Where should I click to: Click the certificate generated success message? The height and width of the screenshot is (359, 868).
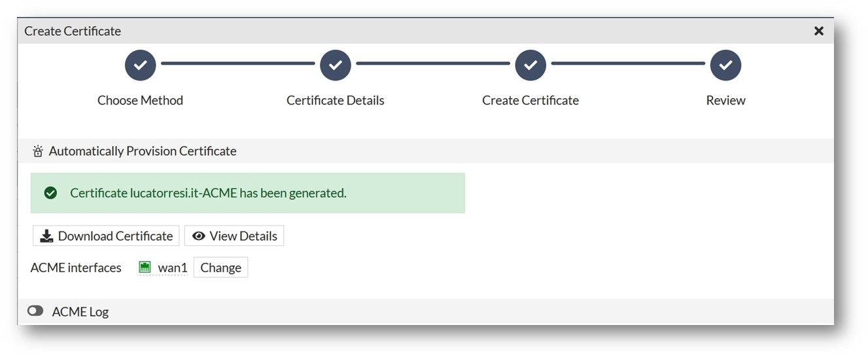click(x=208, y=193)
